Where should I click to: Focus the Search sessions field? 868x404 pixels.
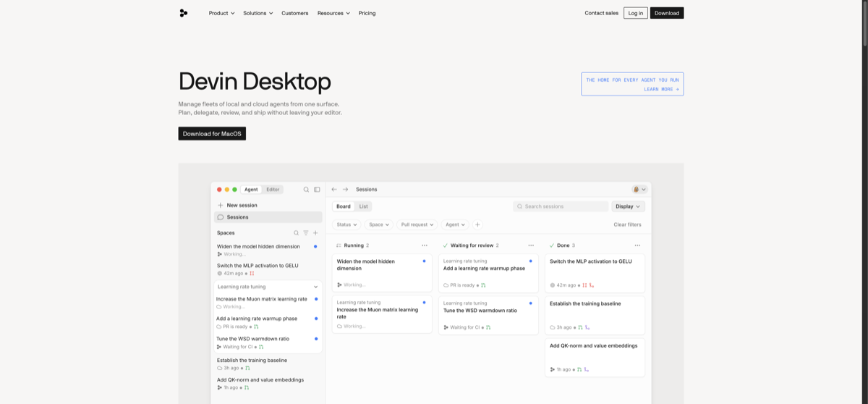coord(561,206)
